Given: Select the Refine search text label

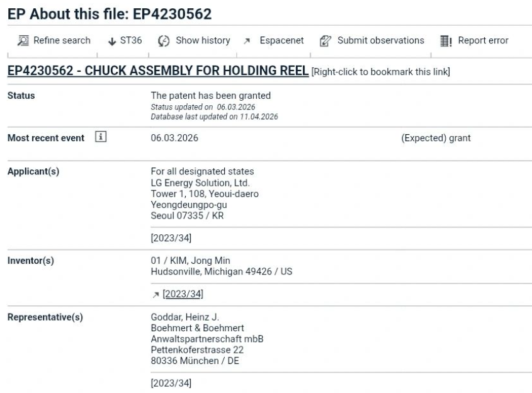Looking at the screenshot, I should pyautogui.click(x=62, y=41).
